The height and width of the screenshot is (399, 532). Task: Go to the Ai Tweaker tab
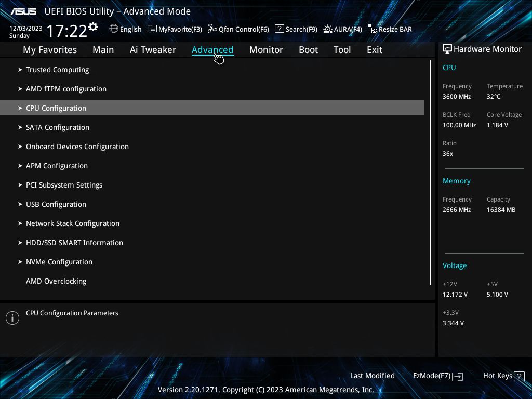[x=153, y=50]
